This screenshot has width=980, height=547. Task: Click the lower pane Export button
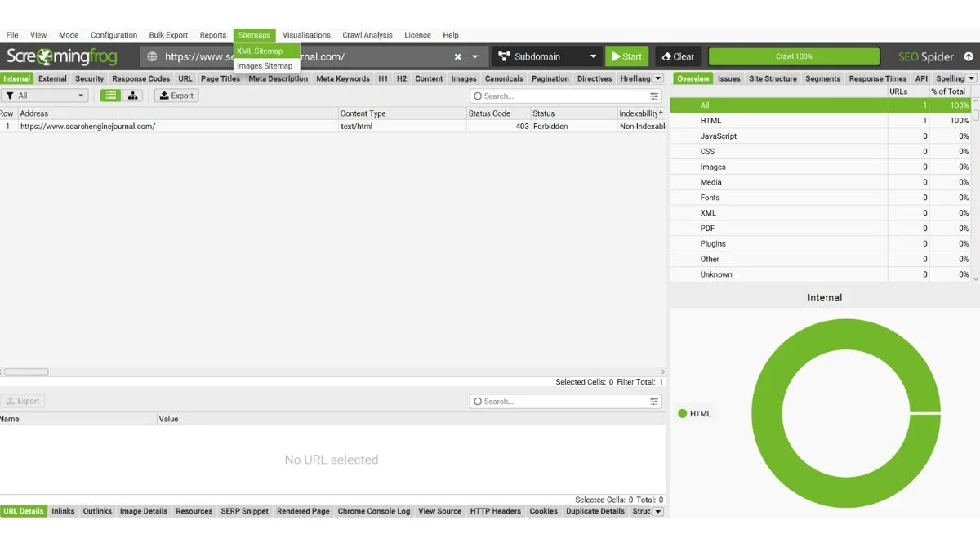[x=23, y=401]
